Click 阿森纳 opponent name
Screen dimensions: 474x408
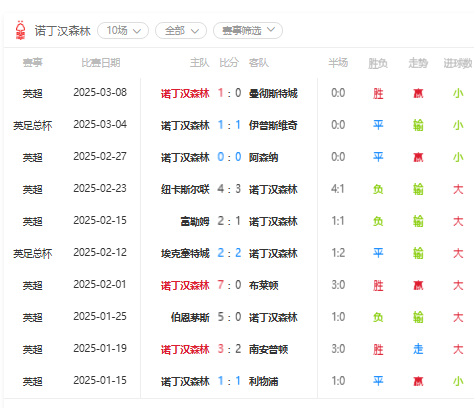point(263,157)
